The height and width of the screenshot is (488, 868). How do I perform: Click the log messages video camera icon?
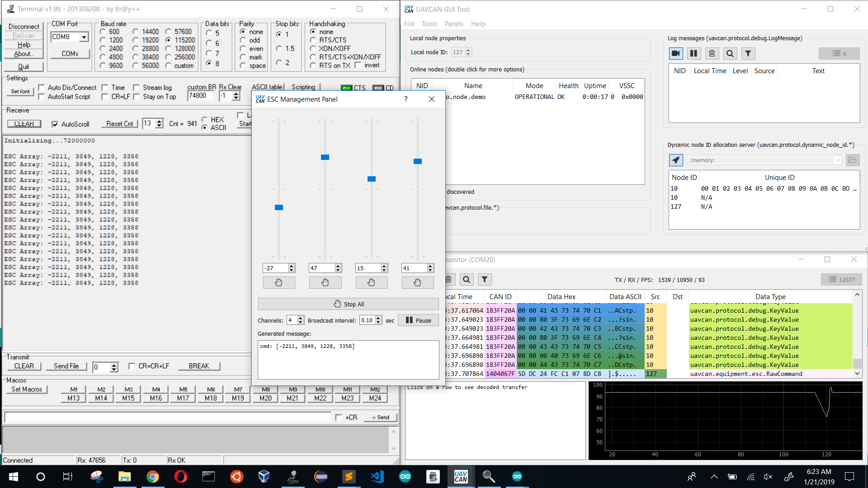[x=675, y=53]
